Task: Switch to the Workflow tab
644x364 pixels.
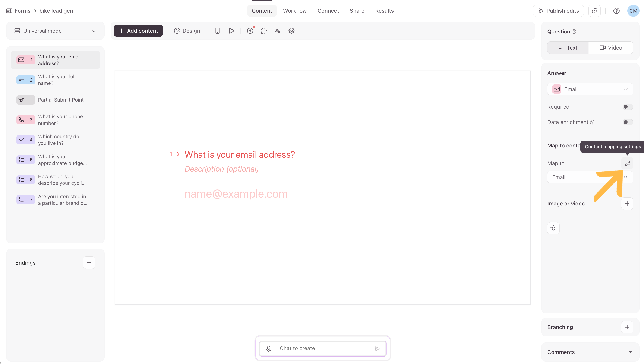Action: point(295,11)
